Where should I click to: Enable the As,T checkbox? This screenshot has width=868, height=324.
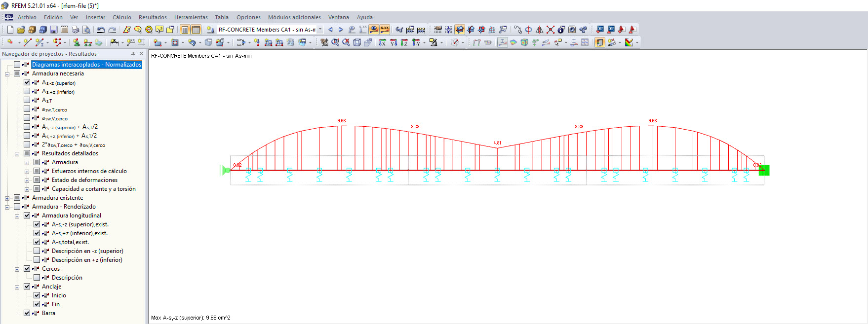[27, 100]
